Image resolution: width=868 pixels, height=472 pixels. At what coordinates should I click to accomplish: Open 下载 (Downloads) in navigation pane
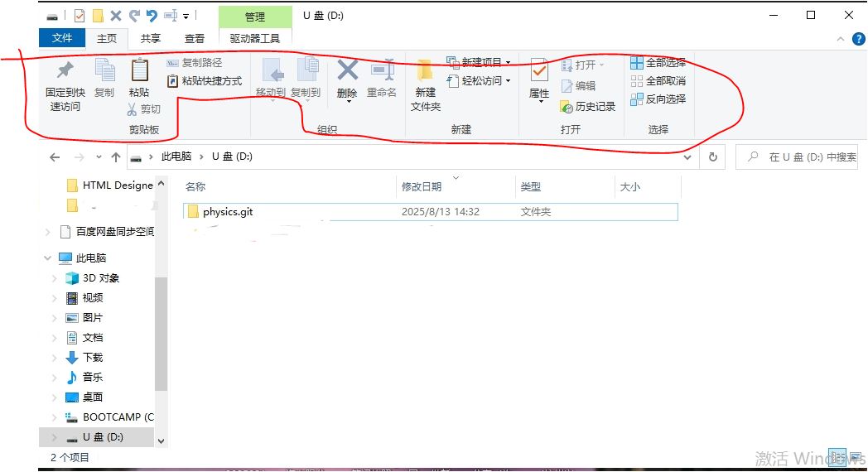[84, 358]
